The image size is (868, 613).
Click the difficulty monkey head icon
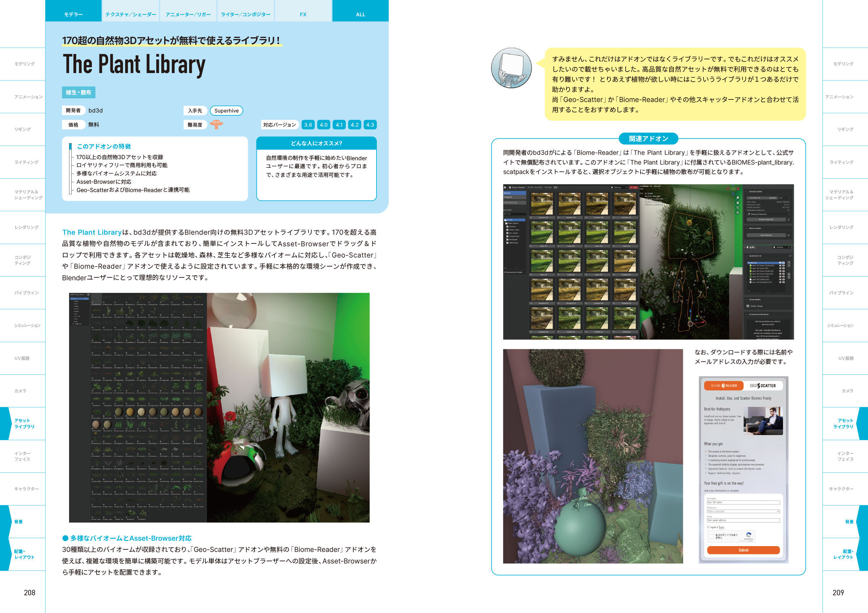click(x=216, y=124)
